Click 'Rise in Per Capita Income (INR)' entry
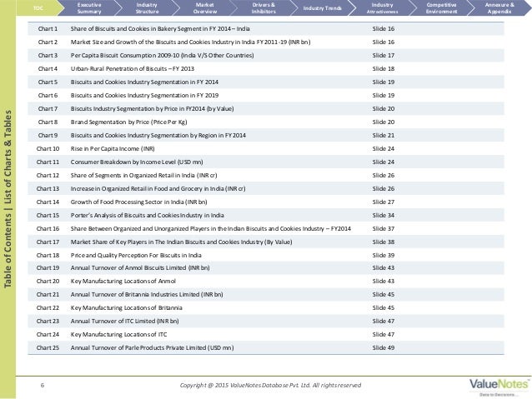Image resolution: width=532 pixels, height=399 pixels. 113,148
